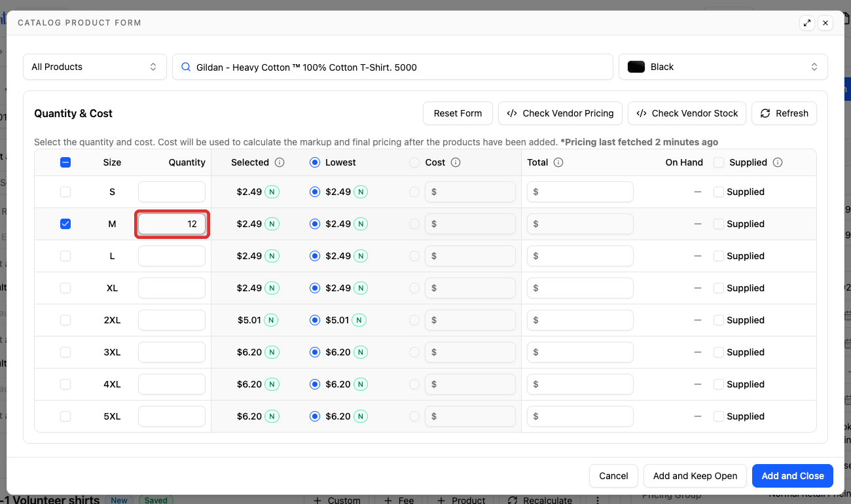Click the info icon next to Supplied header

pyautogui.click(x=778, y=162)
